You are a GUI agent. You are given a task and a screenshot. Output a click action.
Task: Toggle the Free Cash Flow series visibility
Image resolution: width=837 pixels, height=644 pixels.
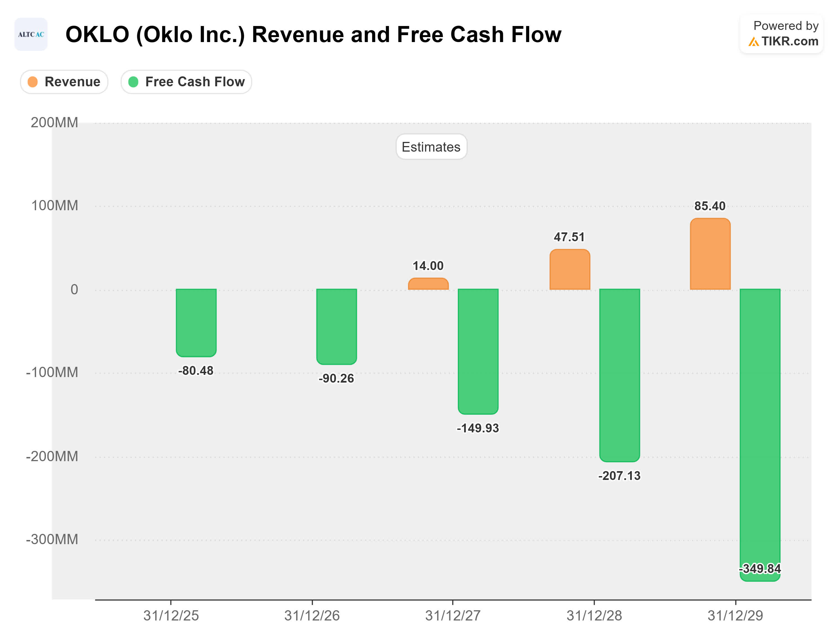pyautogui.click(x=186, y=81)
